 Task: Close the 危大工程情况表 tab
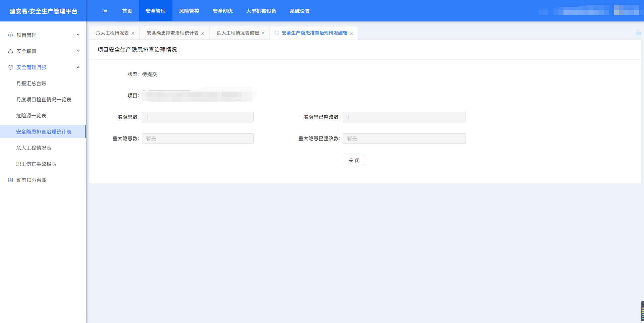click(x=133, y=33)
